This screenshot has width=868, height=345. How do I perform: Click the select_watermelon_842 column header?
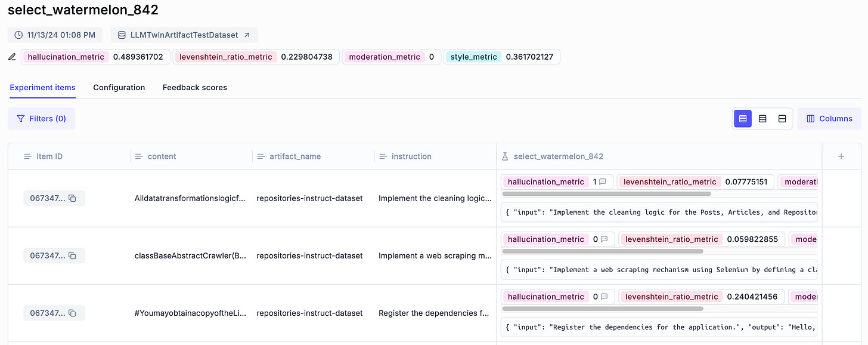pyautogui.click(x=659, y=156)
